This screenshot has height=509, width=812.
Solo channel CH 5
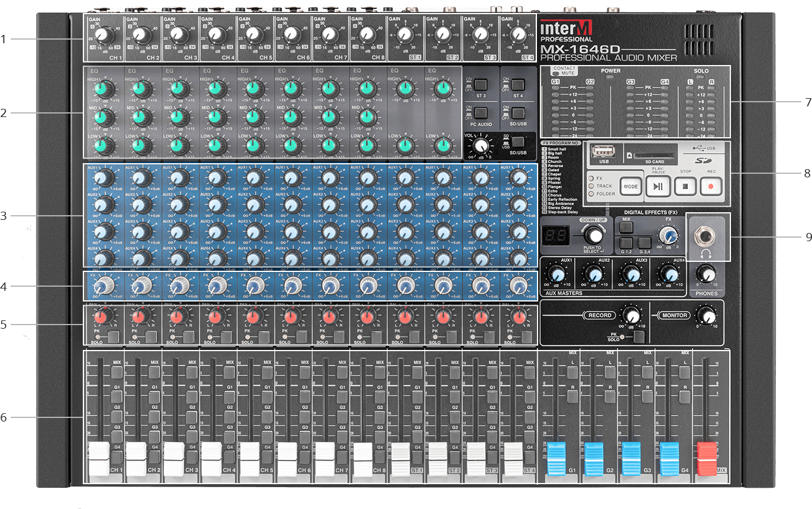tap(264, 338)
